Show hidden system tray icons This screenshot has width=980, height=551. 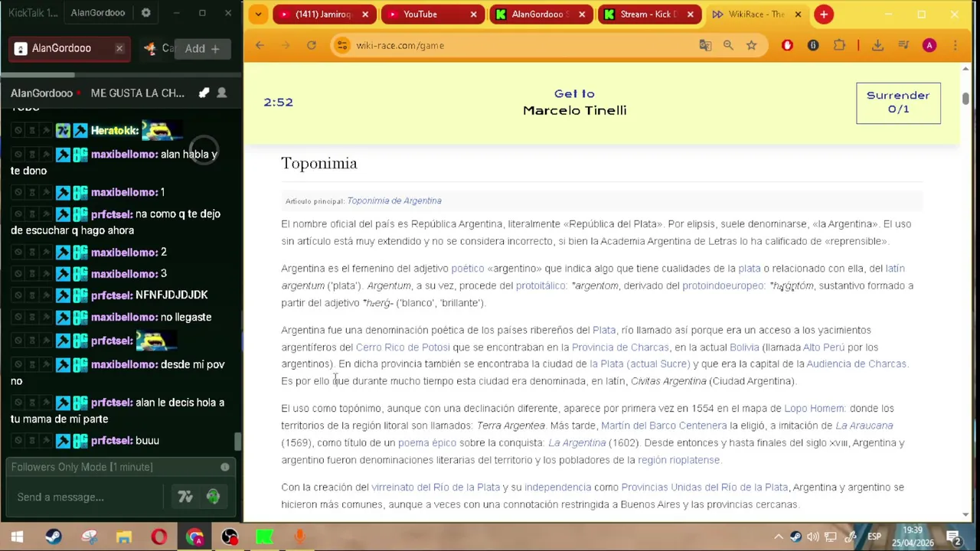point(779,536)
